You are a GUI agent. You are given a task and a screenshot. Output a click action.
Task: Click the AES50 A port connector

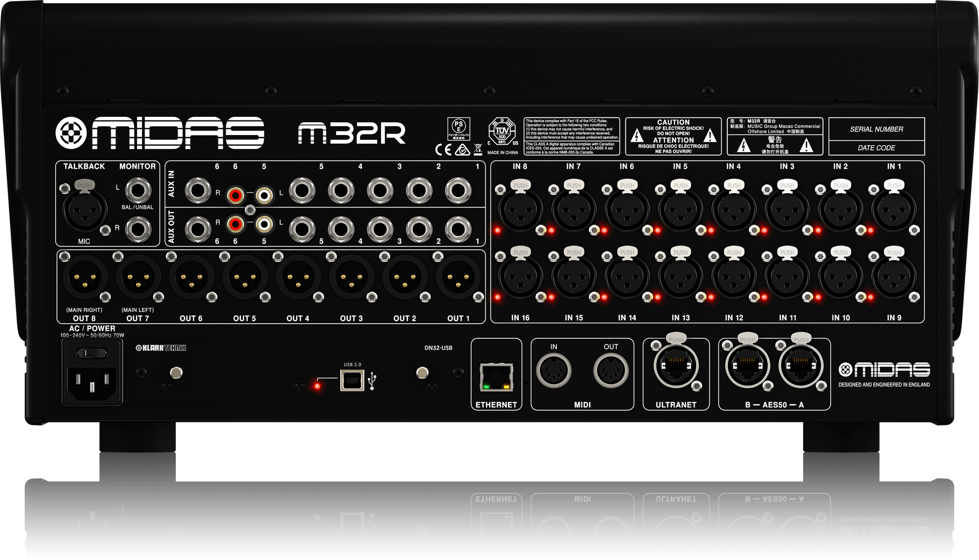point(801,367)
